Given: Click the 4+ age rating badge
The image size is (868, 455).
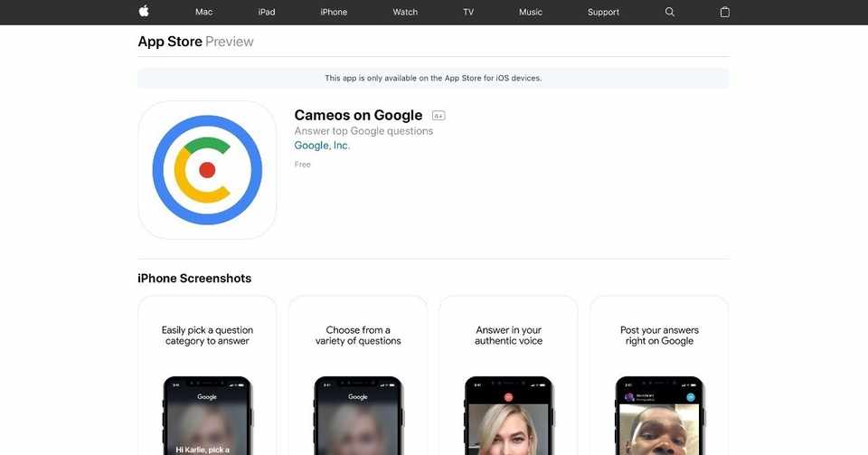Looking at the screenshot, I should [x=439, y=116].
